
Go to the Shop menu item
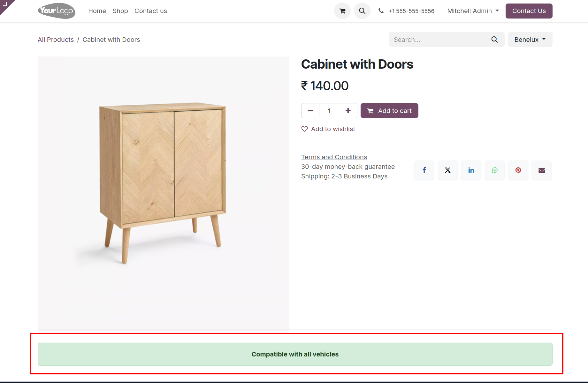click(x=120, y=11)
